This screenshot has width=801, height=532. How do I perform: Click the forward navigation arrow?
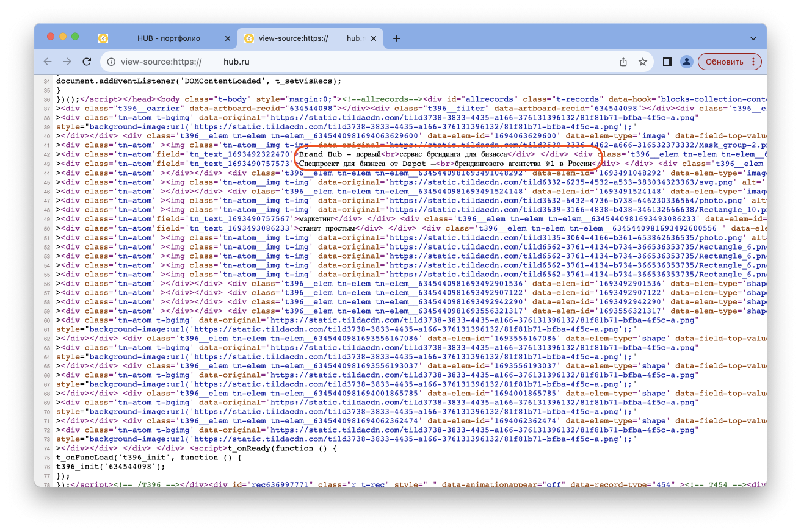[x=67, y=62]
